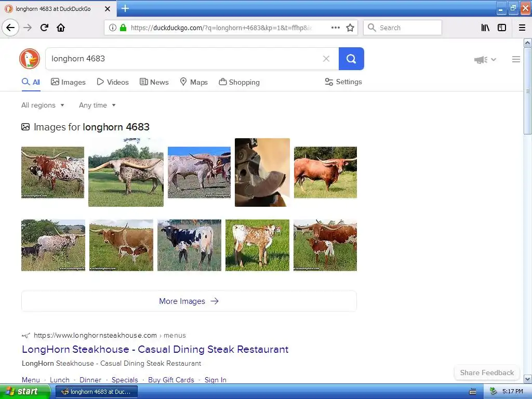Open the browser home page
Screen dimensions: 532x399
pyautogui.click(x=61, y=28)
